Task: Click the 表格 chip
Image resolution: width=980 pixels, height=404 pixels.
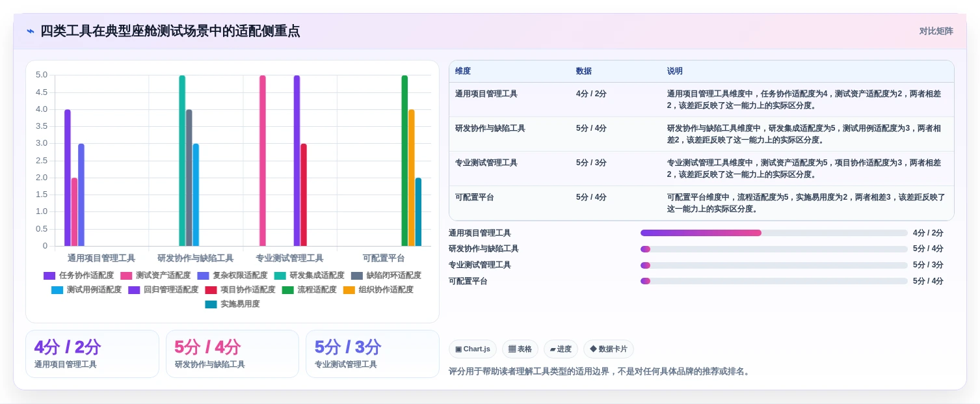Action: click(x=520, y=349)
